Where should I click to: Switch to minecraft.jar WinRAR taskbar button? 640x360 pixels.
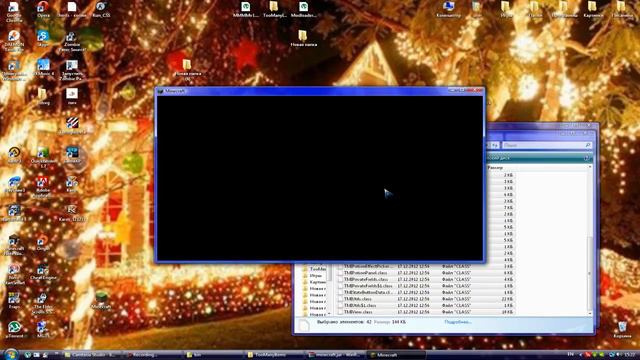pyautogui.click(x=335, y=355)
